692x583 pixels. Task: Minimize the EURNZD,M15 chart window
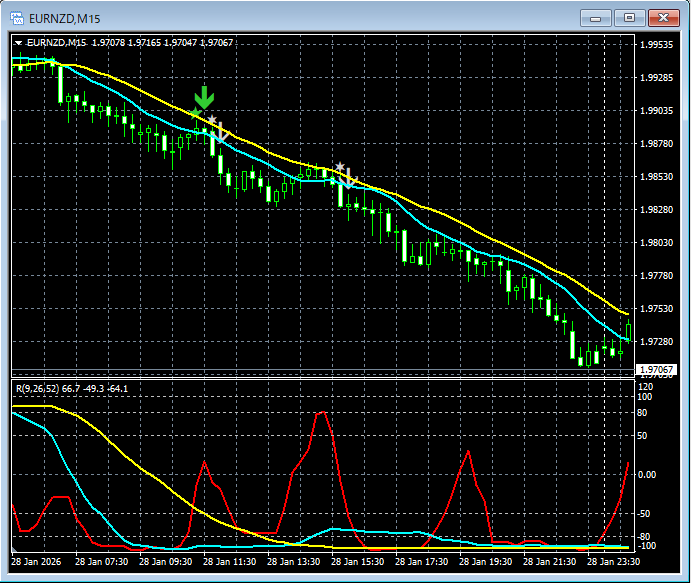pos(597,17)
